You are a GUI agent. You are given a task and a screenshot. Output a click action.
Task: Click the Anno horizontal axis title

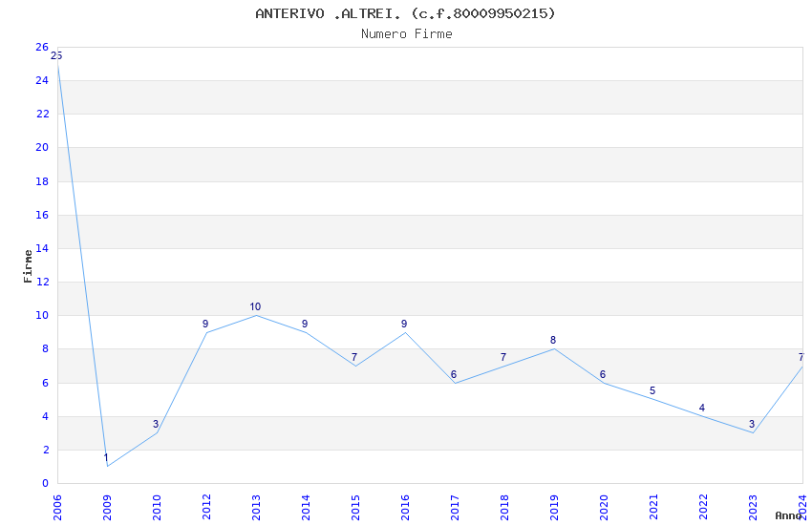(788, 515)
